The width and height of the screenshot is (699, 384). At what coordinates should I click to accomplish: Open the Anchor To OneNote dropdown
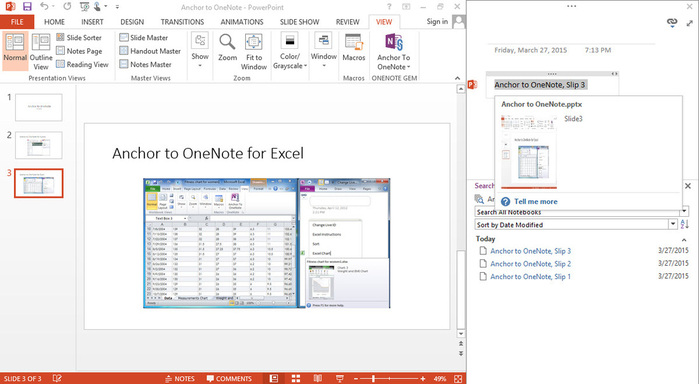[394, 51]
